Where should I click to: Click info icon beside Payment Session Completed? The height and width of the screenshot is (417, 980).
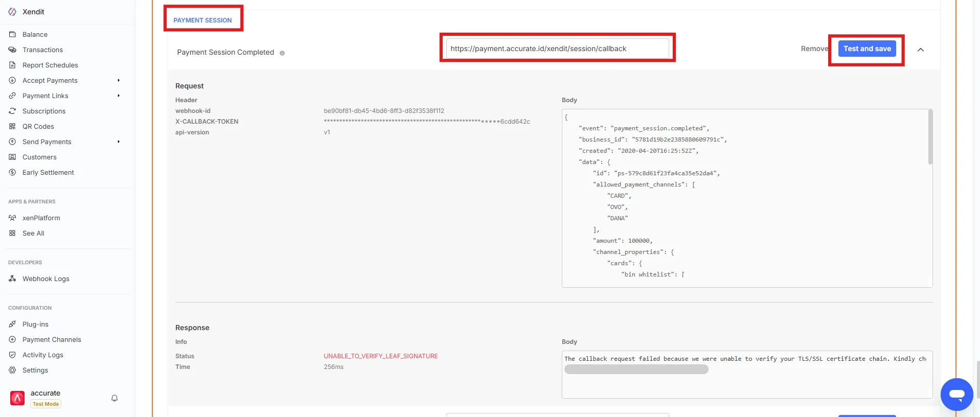tap(282, 53)
